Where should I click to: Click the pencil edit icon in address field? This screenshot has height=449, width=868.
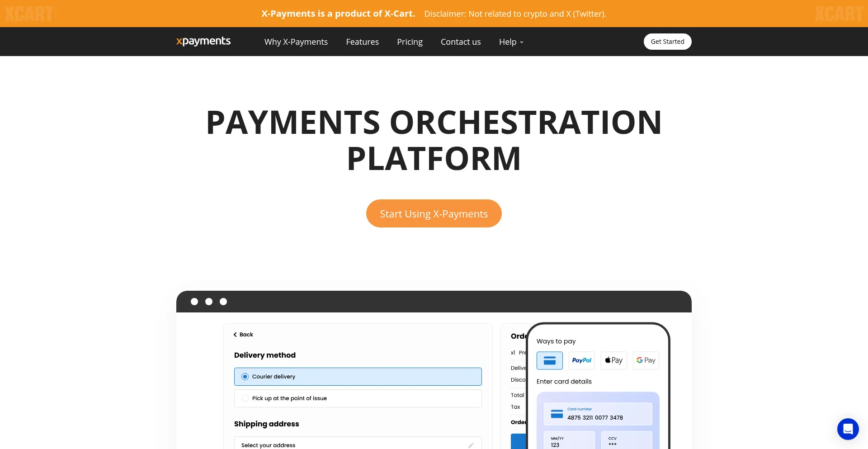(471, 445)
